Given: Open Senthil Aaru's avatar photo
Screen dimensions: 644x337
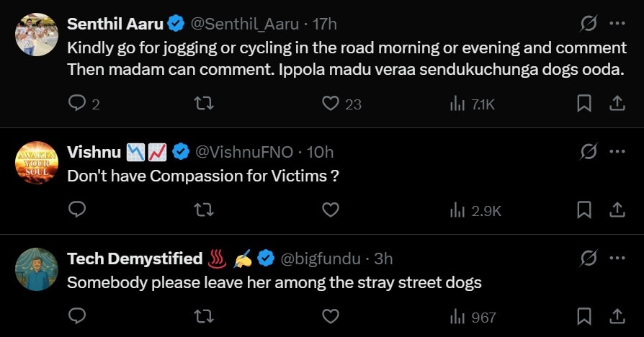Looking at the screenshot, I should pyautogui.click(x=37, y=35).
